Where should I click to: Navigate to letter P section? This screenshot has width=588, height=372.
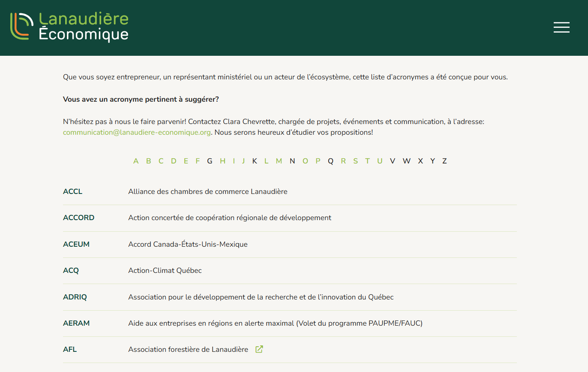point(318,161)
